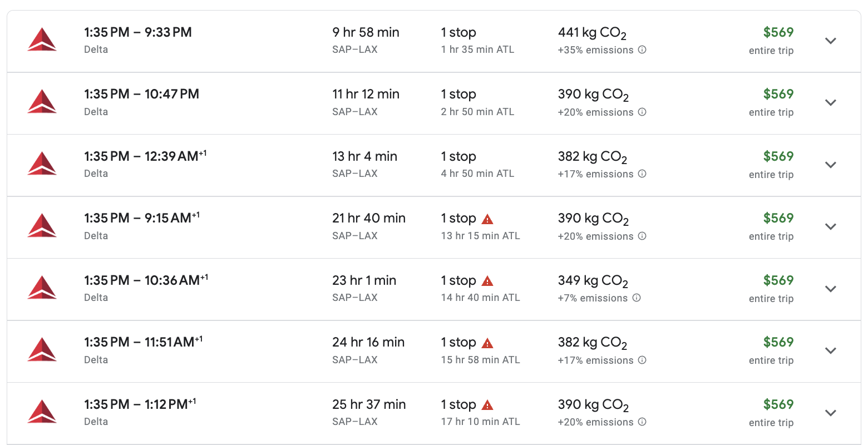Click Delta logo of 1:12 PM arrival flight
Screen dimensions: 868x445
[x=42, y=412]
